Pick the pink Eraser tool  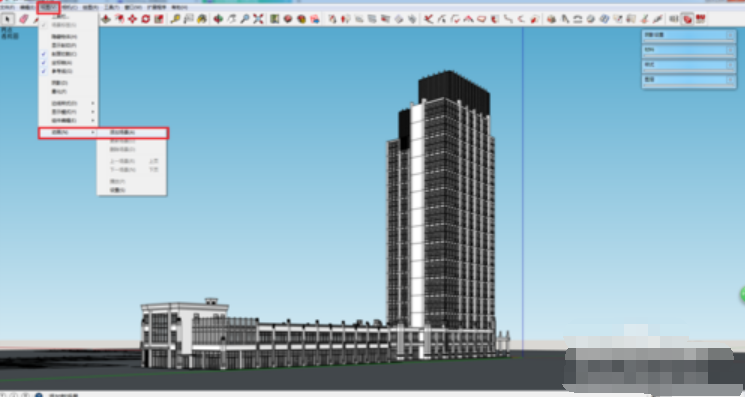23,19
